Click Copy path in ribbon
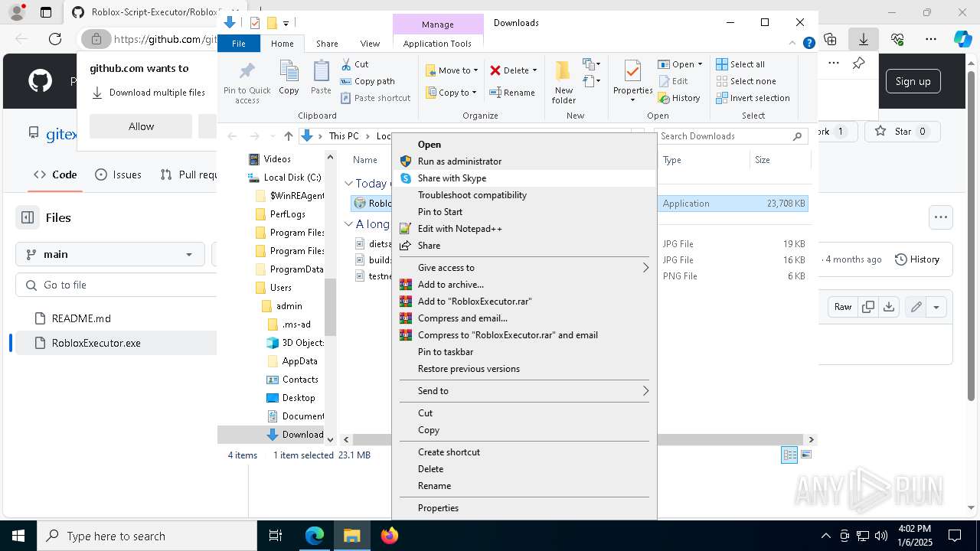 point(367,81)
